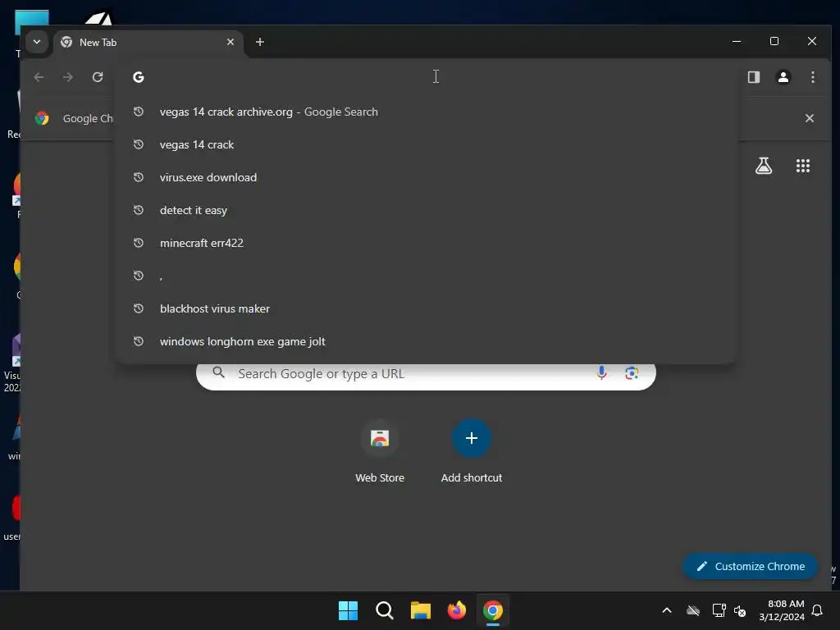840x630 pixels.
Task: Select suggestion minecraft err422
Action: [427, 243]
